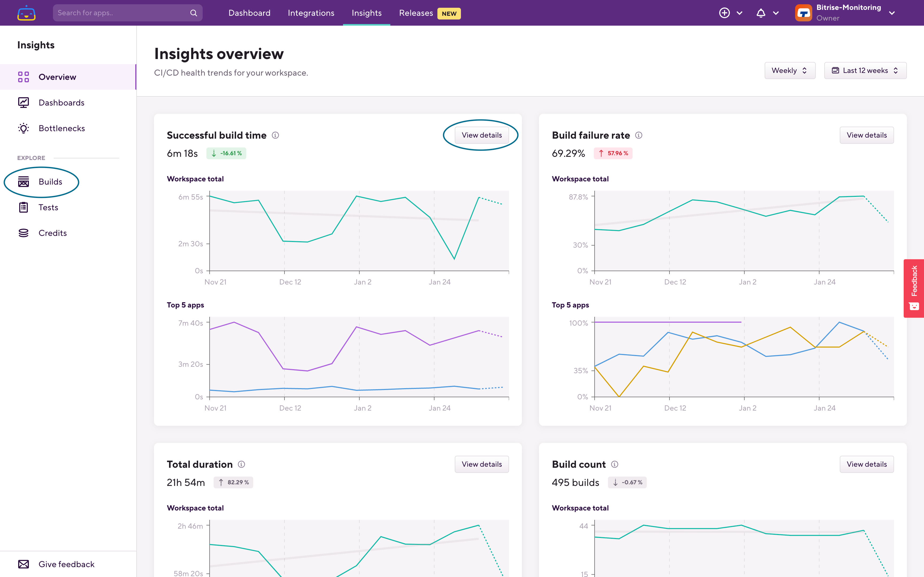This screenshot has height=577, width=924.
Task: Click info icon next to Total duration
Action: tap(241, 464)
